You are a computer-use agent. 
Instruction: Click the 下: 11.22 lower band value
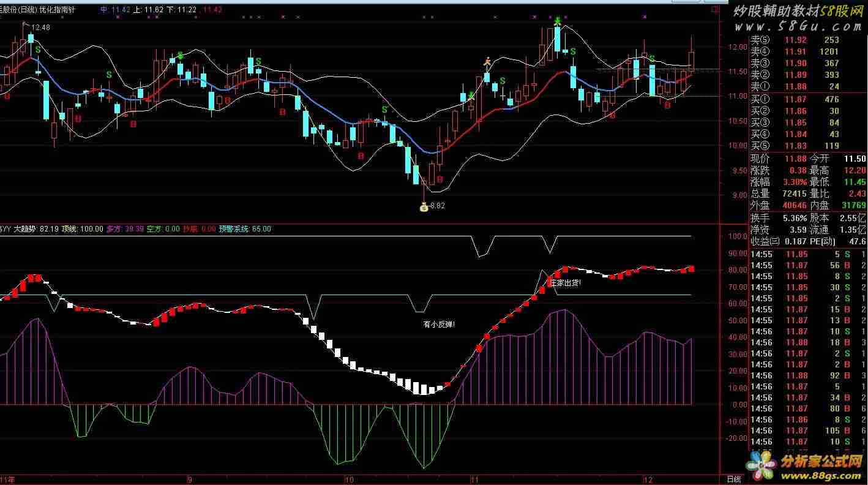[182, 10]
